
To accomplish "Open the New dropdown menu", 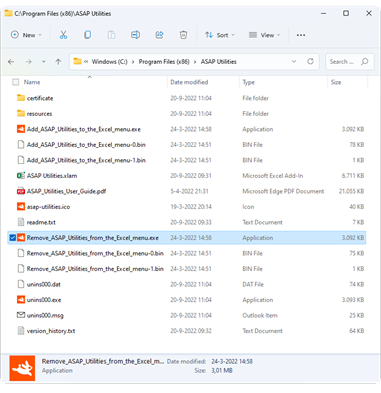I will pos(27,35).
